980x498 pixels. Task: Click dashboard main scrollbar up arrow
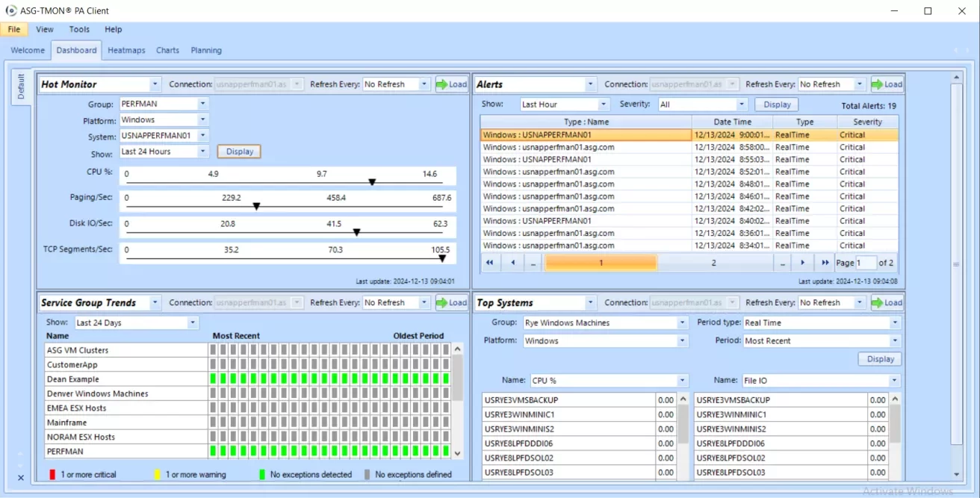(x=956, y=77)
